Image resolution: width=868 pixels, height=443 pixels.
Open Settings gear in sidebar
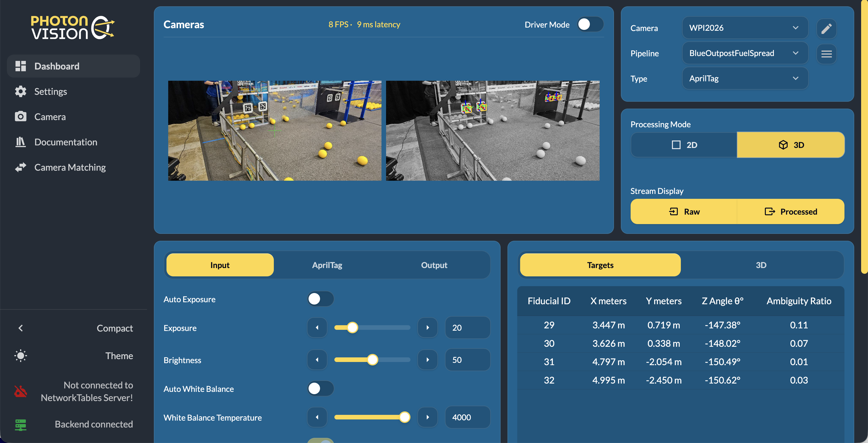pyautogui.click(x=21, y=91)
